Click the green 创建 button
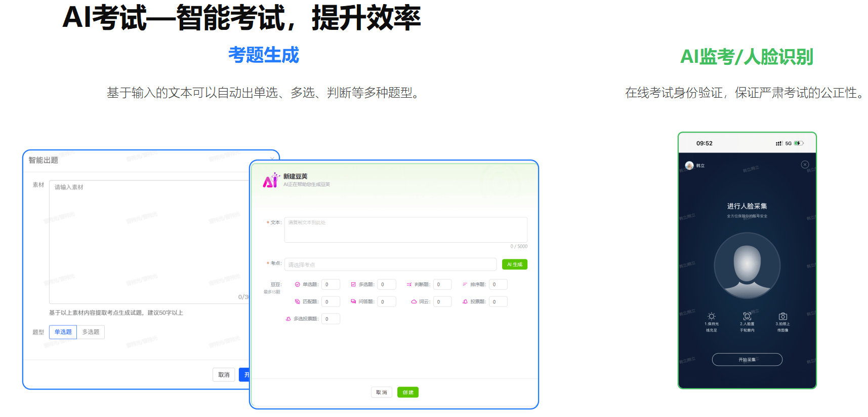The image size is (868, 417). tap(407, 393)
